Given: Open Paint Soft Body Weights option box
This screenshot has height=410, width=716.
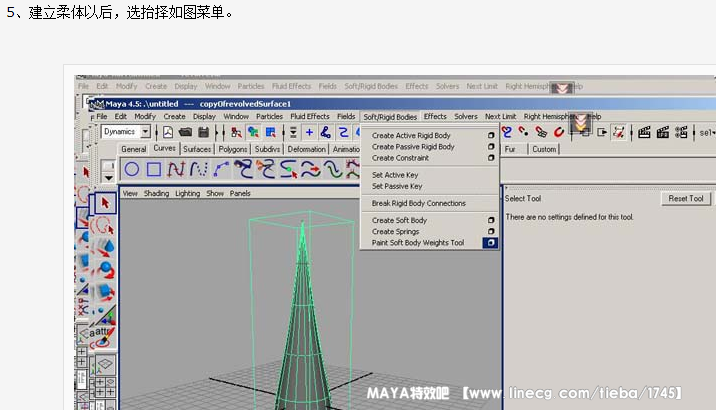Looking at the screenshot, I should click(x=490, y=243).
